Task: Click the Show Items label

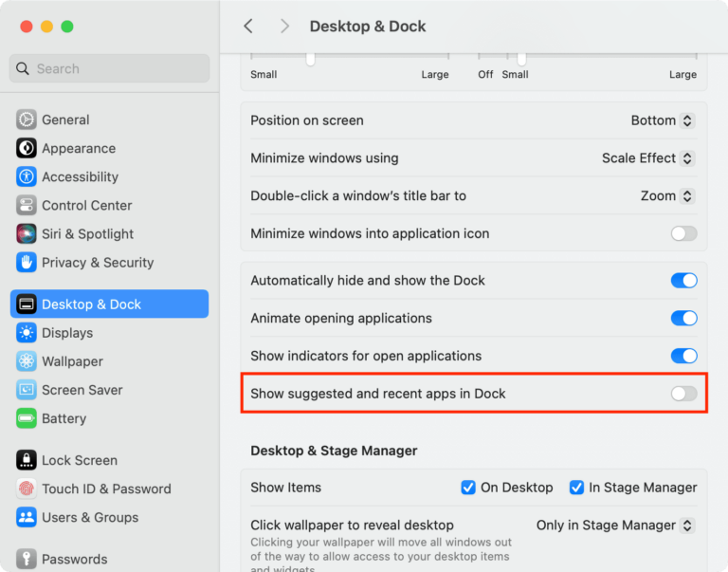Action: pos(286,488)
